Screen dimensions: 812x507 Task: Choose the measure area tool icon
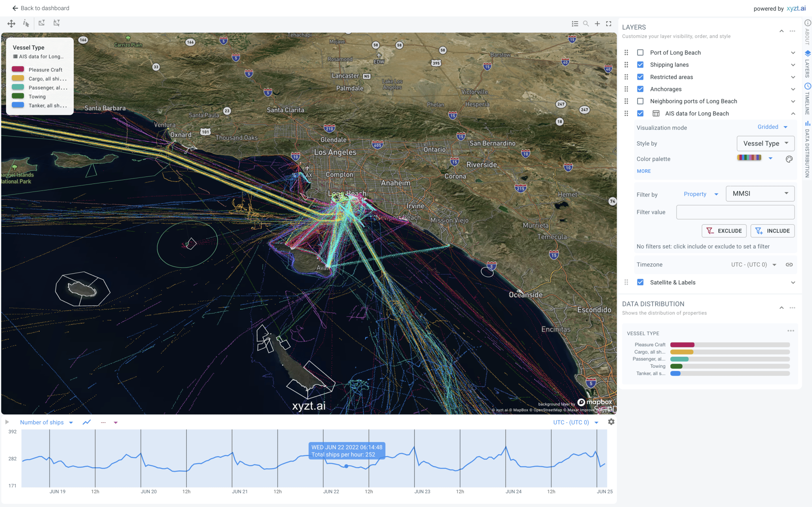(x=56, y=23)
